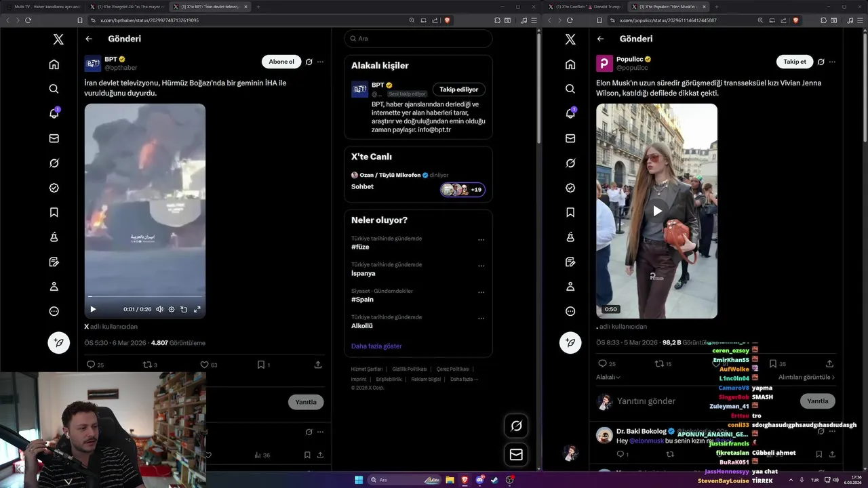Screen dimensions: 868x488
Task: Open floating Grok button in left window
Action: click(x=516, y=426)
